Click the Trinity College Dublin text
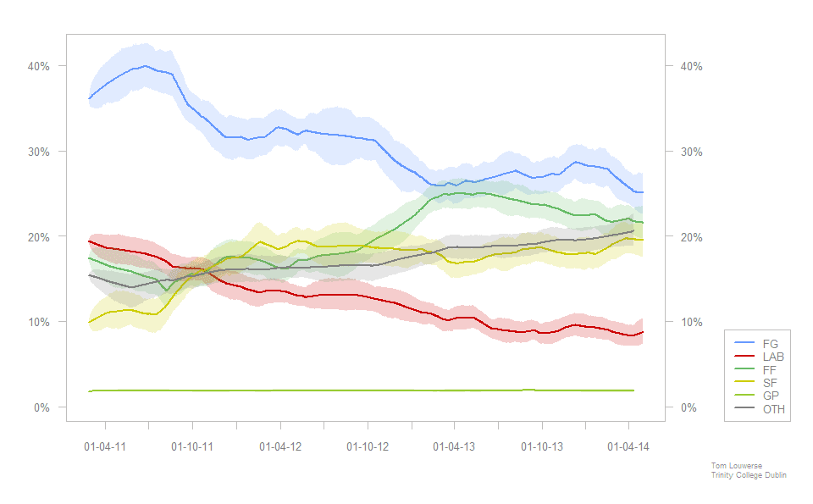 pyautogui.click(x=749, y=475)
